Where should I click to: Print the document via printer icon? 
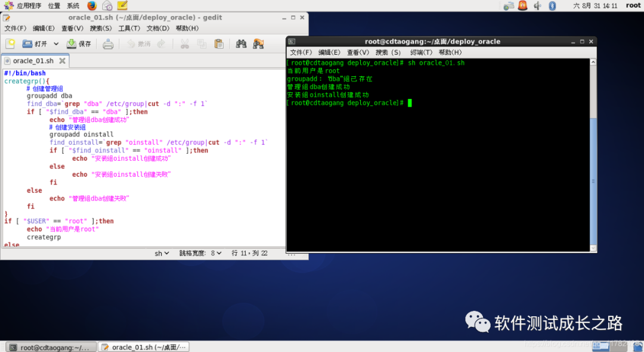tap(108, 44)
